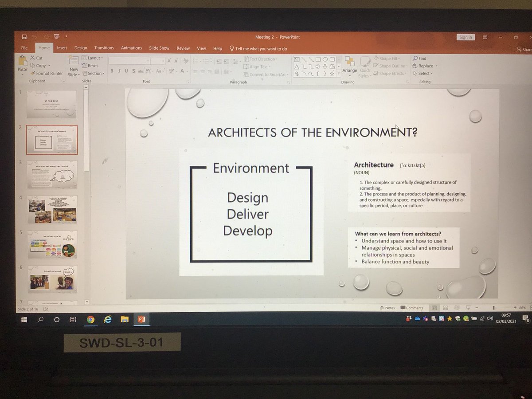Click Tell me what you want to do

258,49
